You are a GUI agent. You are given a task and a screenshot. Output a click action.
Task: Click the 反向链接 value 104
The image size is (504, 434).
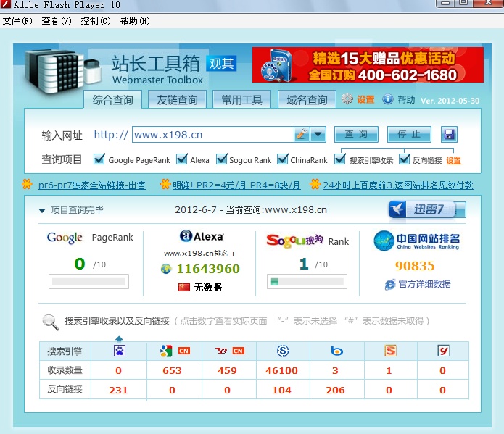point(281,390)
